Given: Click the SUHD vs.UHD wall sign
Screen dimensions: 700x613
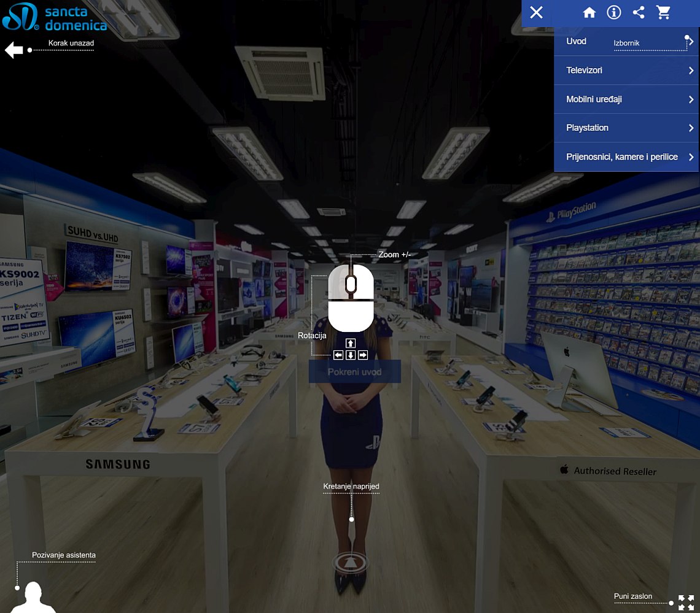Looking at the screenshot, I should pos(92,233).
